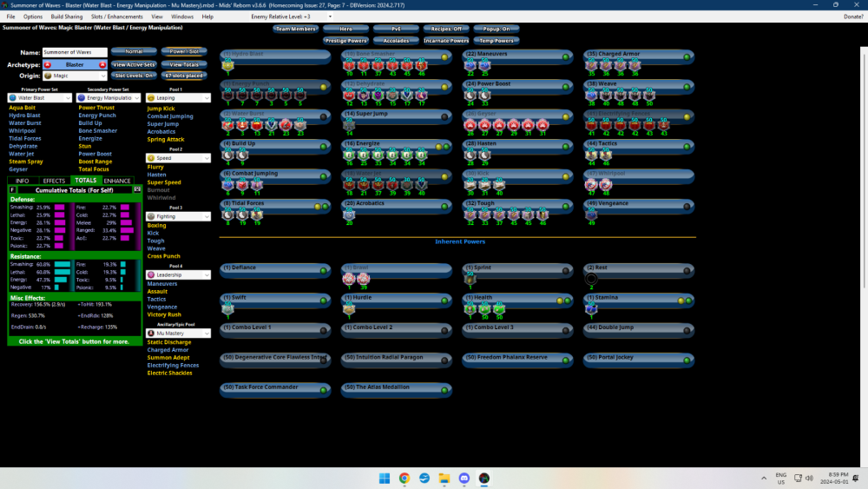The image size is (868, 489).
Task: Open the Slots / Enhancements menu
Action: 117,17
